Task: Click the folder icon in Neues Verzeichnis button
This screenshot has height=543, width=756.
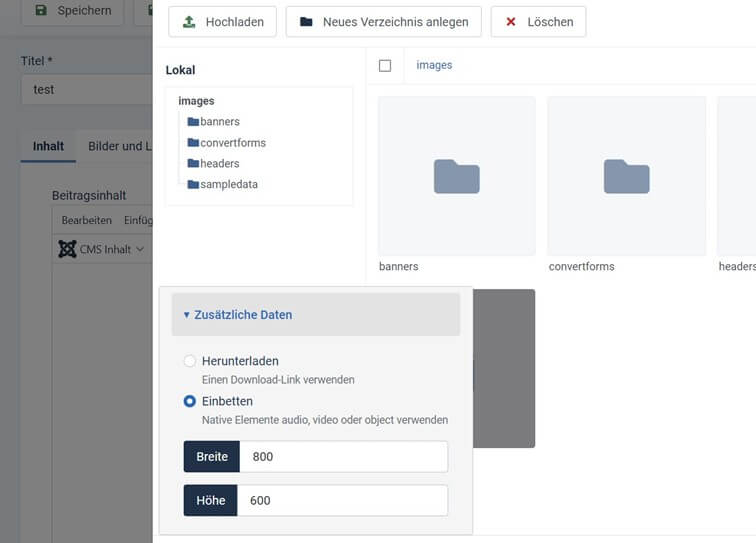Action: coord(306,22)
